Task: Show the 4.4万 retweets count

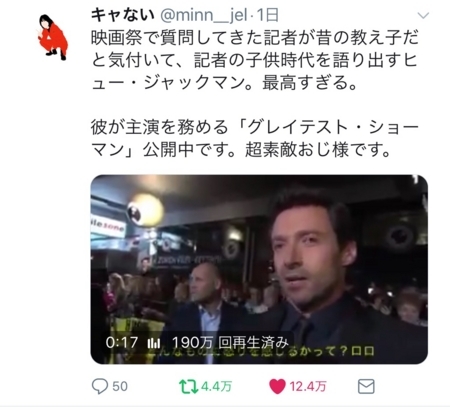Action: [217, 386]
